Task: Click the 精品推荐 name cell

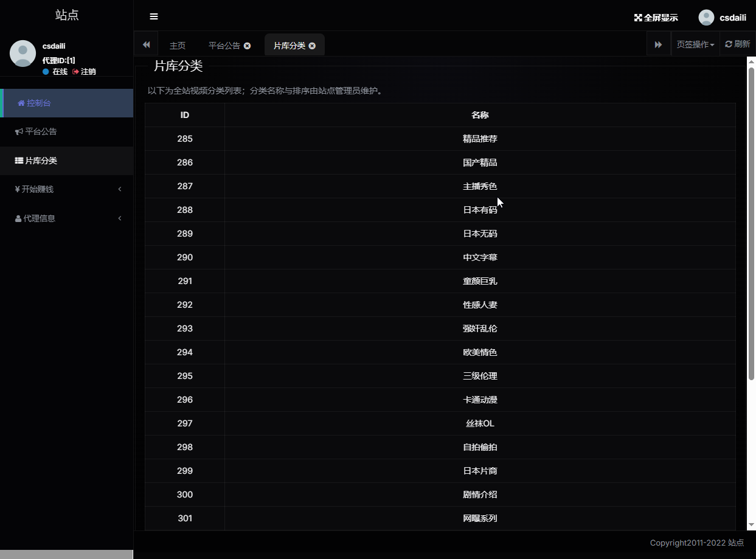Action: coord(480,139)
